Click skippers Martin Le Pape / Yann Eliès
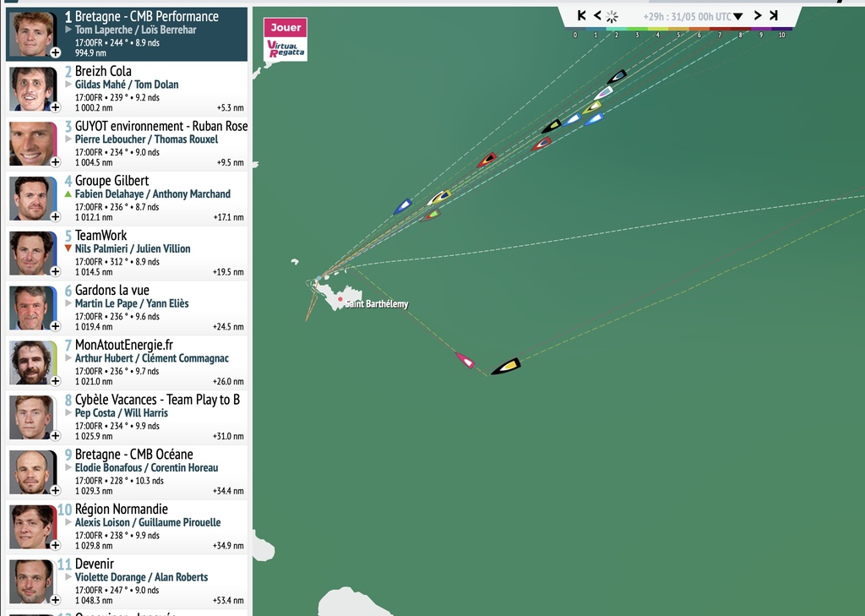This screenshot has height=616, width=865. pyautogui.click(x=132, y=303)
